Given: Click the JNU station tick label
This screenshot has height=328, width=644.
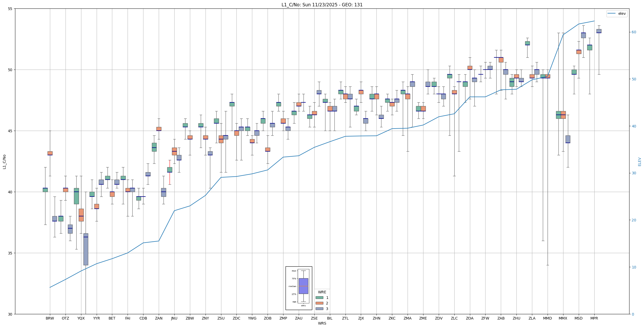Looking at the screenshot, I should click(174, 318).
